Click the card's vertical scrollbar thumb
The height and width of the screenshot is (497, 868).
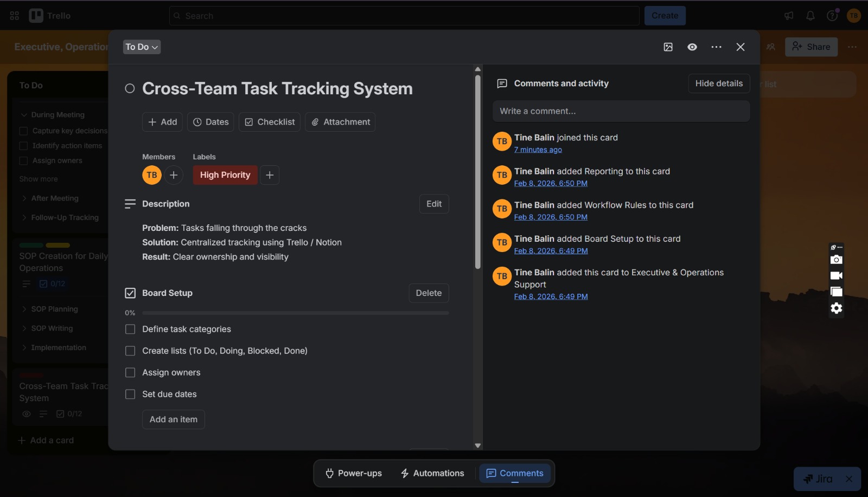[478, 172]
